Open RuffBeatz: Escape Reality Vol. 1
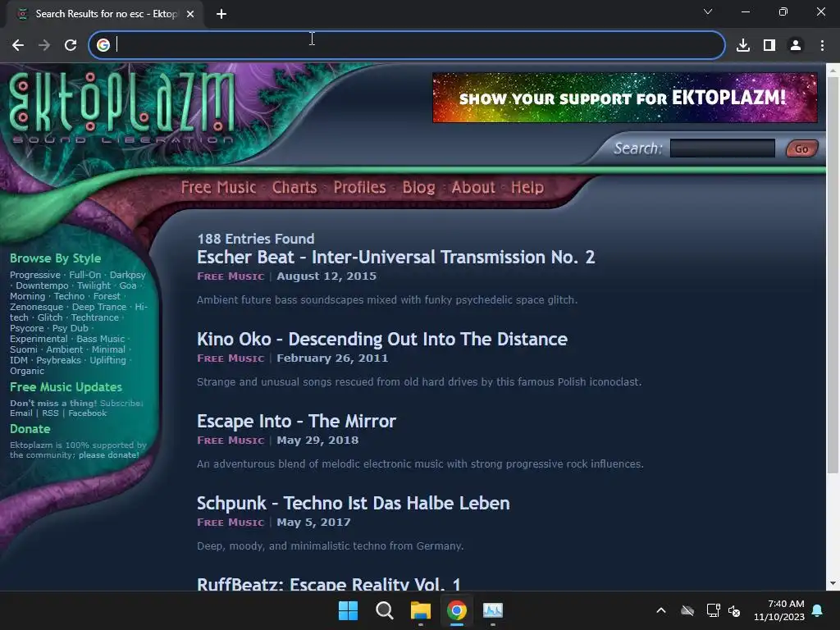Image resolution: width=840 pixels, height=630 pixels. pyautogui.click(x=328, y=583)
